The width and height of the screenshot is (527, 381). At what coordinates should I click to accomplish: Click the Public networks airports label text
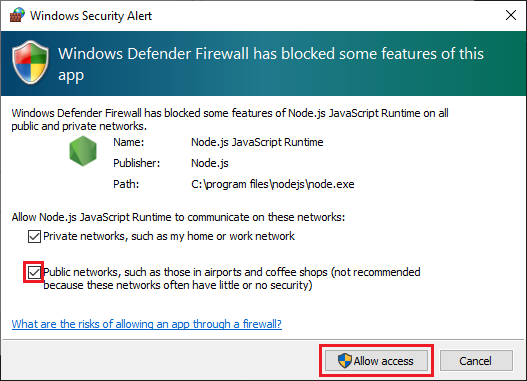[x=232, y=279]
